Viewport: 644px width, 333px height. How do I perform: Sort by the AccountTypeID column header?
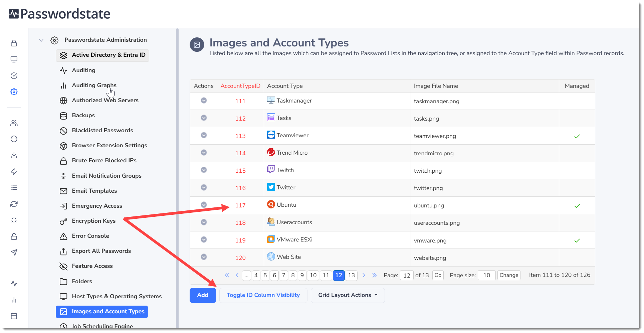(240, 86)
